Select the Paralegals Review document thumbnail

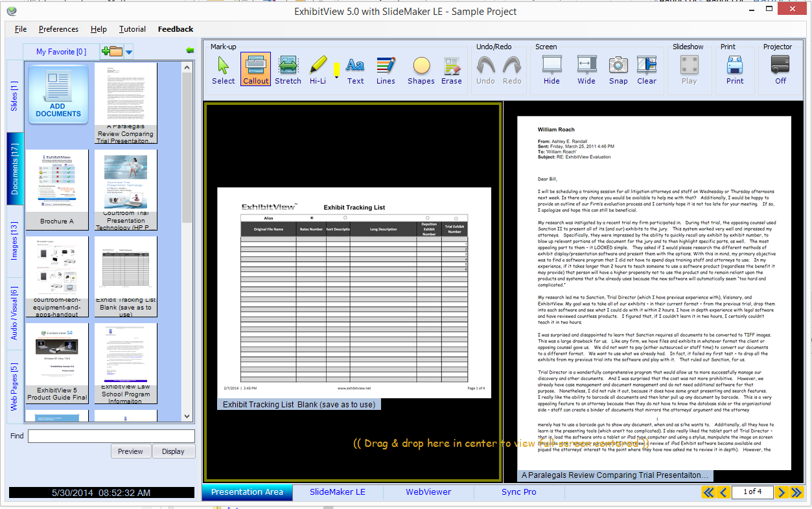tap(126, 103)
